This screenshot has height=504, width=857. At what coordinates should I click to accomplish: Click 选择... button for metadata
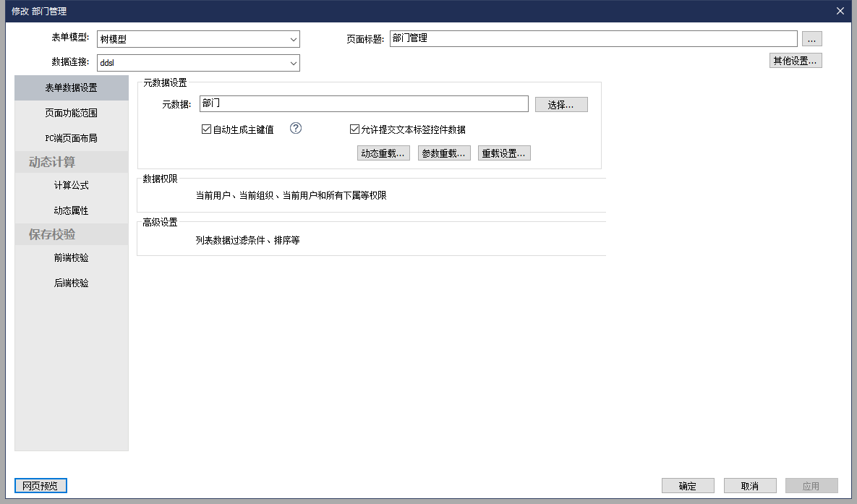[x=561, y=105]
